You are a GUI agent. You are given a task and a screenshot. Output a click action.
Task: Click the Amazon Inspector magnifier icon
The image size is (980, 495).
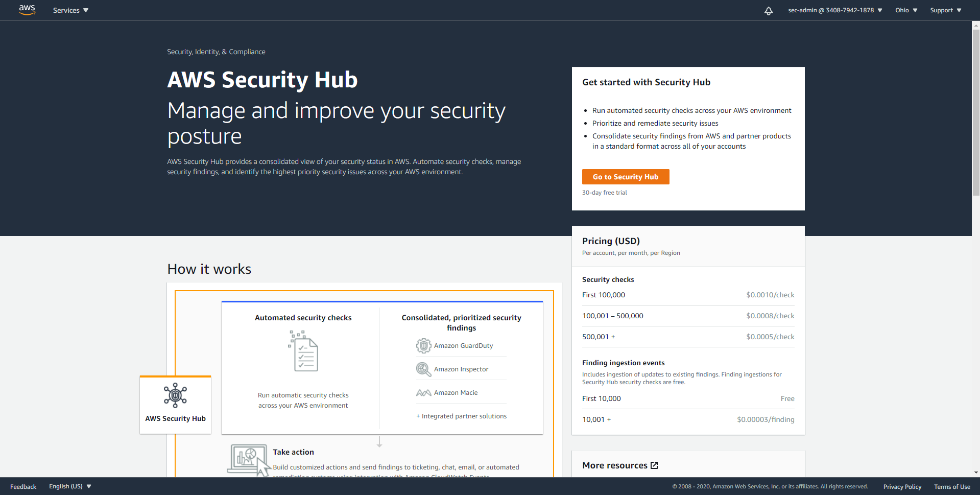click(x=423, y=369)
